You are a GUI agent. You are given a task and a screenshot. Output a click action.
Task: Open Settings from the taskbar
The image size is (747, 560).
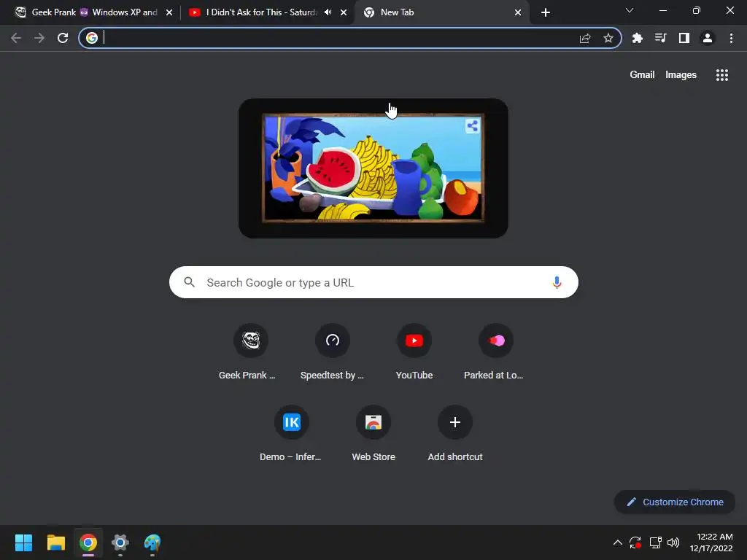(120, 542)
